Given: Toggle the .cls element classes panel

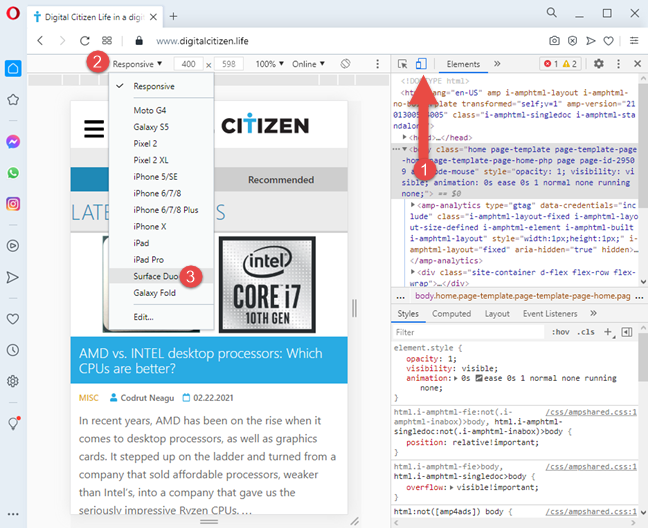Looking at the screenshot, I should pyautogui.click(x=587, y=332).
